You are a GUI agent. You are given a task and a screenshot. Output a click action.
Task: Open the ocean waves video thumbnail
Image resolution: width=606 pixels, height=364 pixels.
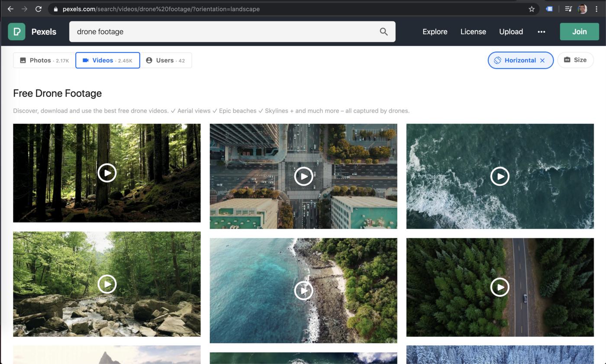[500, 176]
